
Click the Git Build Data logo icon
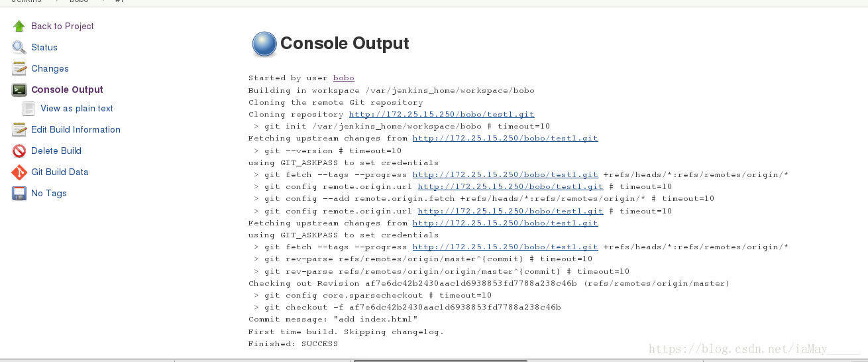pyautogui.click(x=19, y=172)
